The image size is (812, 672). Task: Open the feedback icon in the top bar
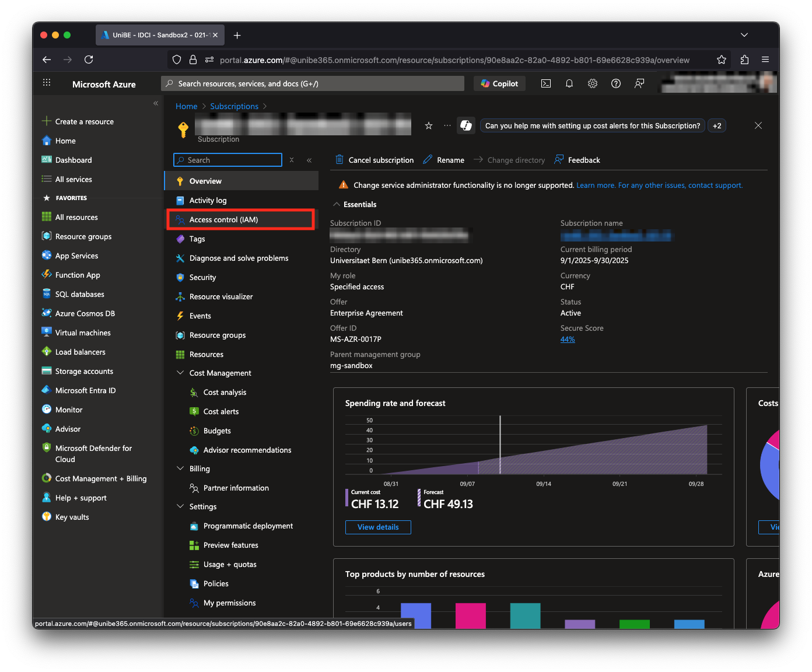point(639,83)
